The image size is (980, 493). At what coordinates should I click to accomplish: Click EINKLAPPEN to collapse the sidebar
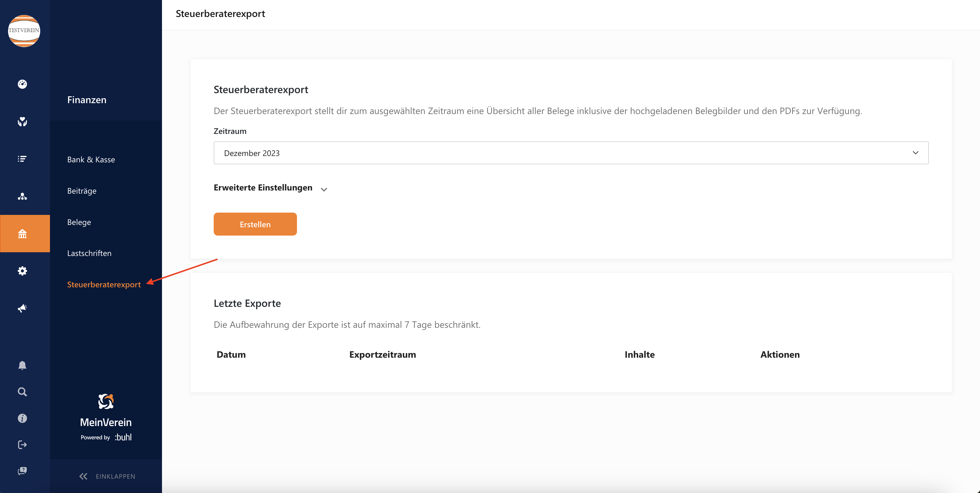(x=115, y=477)
